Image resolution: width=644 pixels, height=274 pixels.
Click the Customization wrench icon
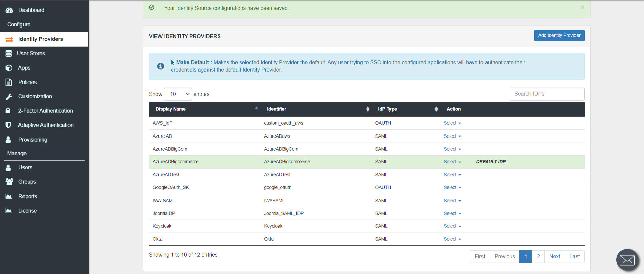[x=9, y=97]
